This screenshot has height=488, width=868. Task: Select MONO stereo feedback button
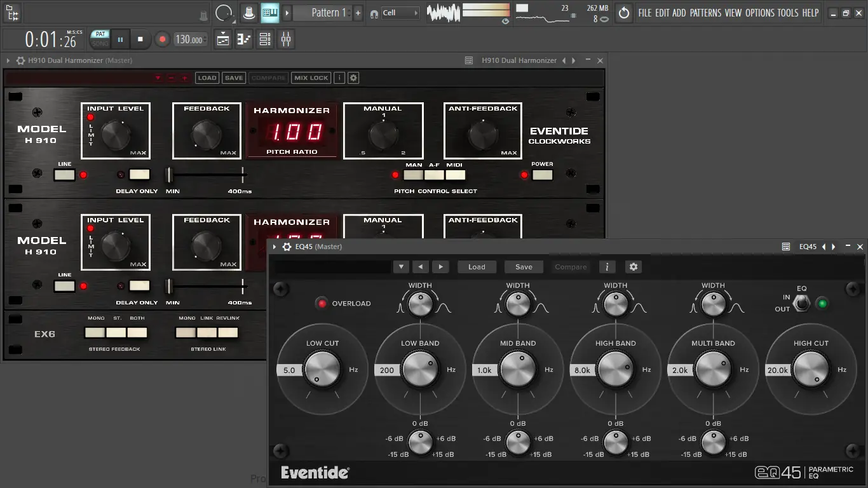click(95, 332)
